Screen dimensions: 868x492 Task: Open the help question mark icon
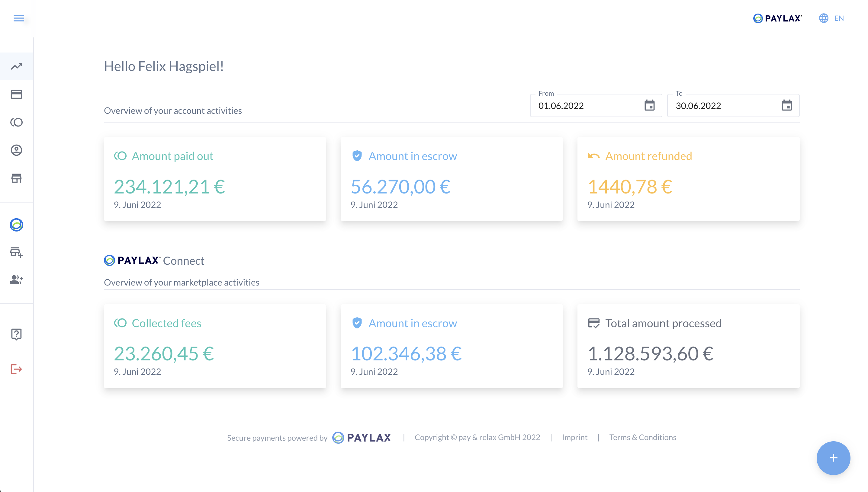pos(16,334)
